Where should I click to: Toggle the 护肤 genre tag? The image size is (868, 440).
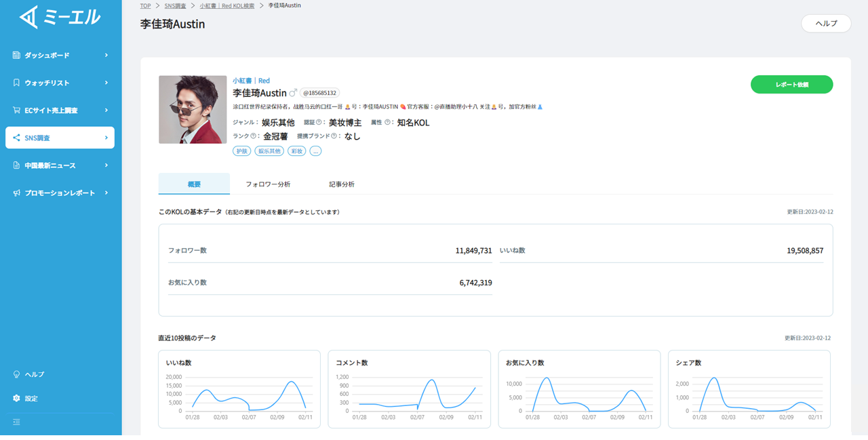[242, 151]
